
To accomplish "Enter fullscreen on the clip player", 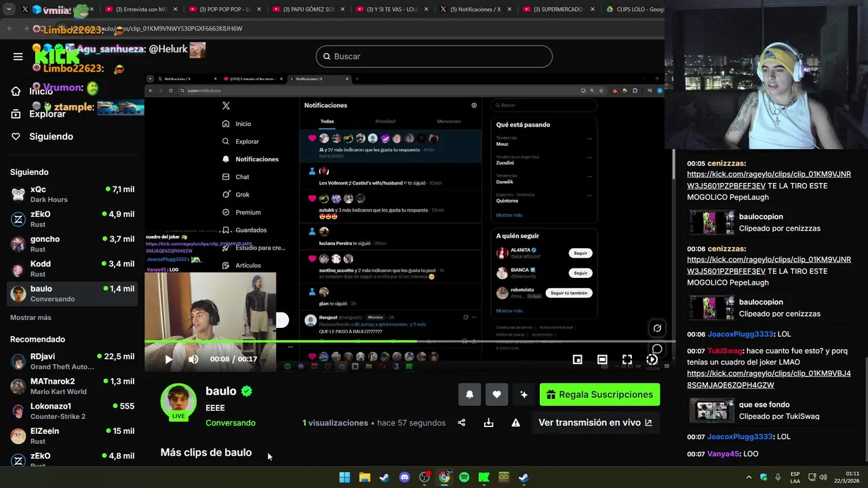I will [627, 359].
